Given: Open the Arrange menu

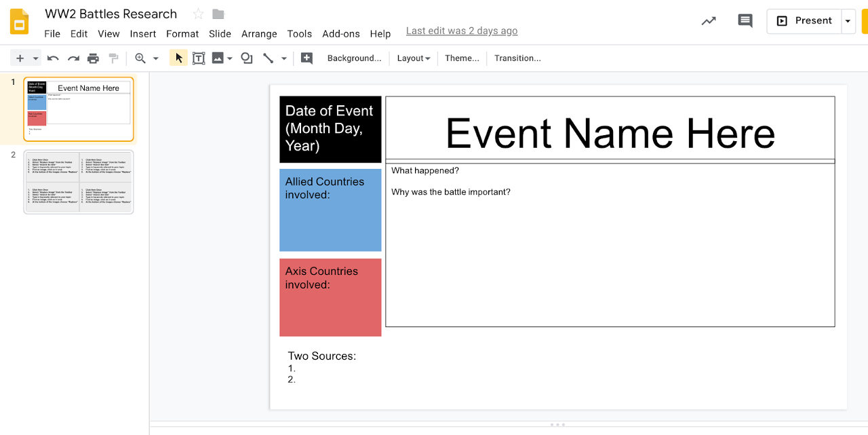Looking at the screenshot, I should [259, 33].
